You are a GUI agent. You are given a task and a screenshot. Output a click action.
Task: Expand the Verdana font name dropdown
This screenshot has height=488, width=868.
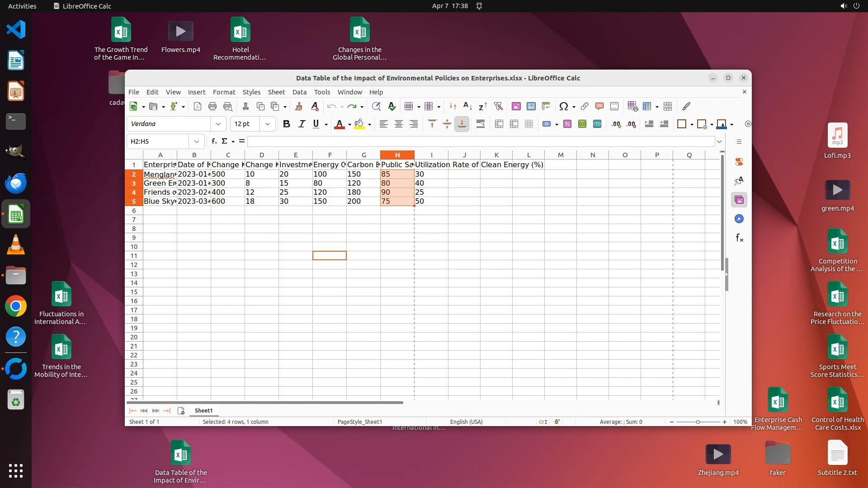(218, 124)
